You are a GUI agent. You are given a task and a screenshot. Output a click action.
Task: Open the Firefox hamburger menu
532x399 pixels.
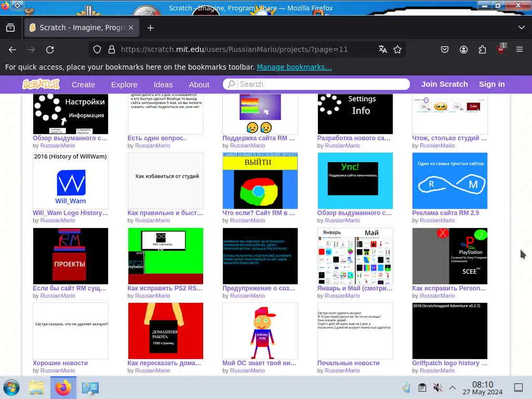(520, 49)
